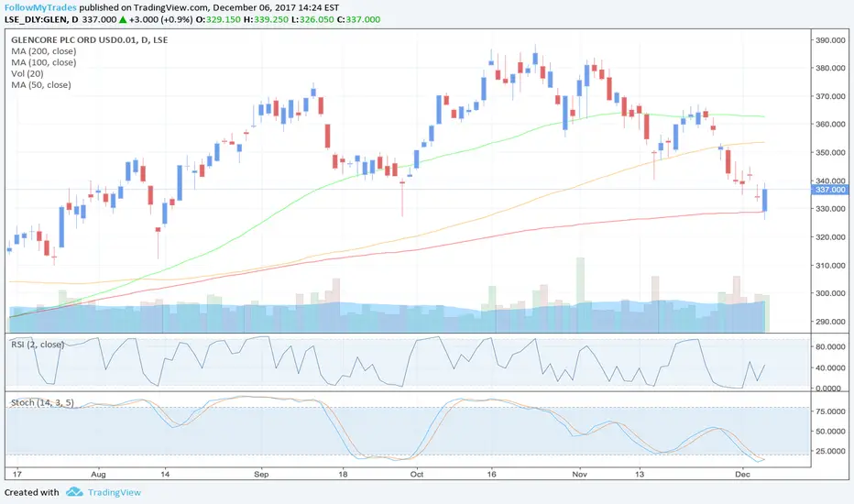Click the Stoch 75.0000 scale label
This screenshot has height=504, width=854.
(830, 411)
